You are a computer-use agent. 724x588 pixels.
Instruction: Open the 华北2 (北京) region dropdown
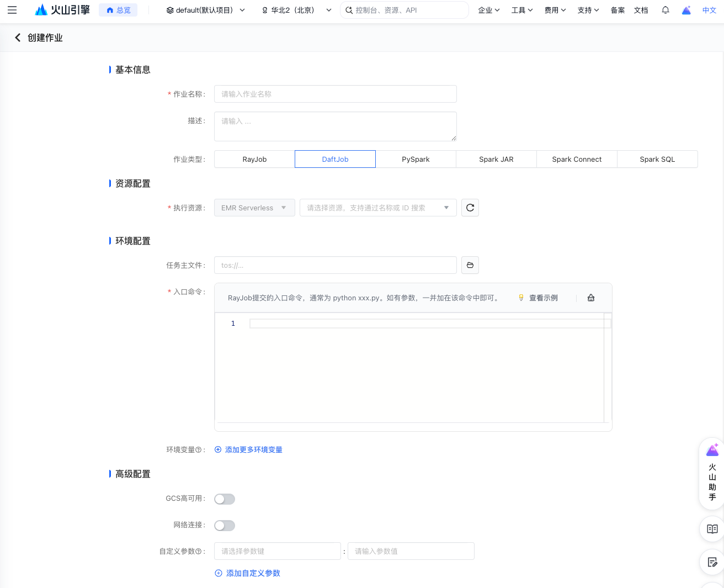point(296,10)
